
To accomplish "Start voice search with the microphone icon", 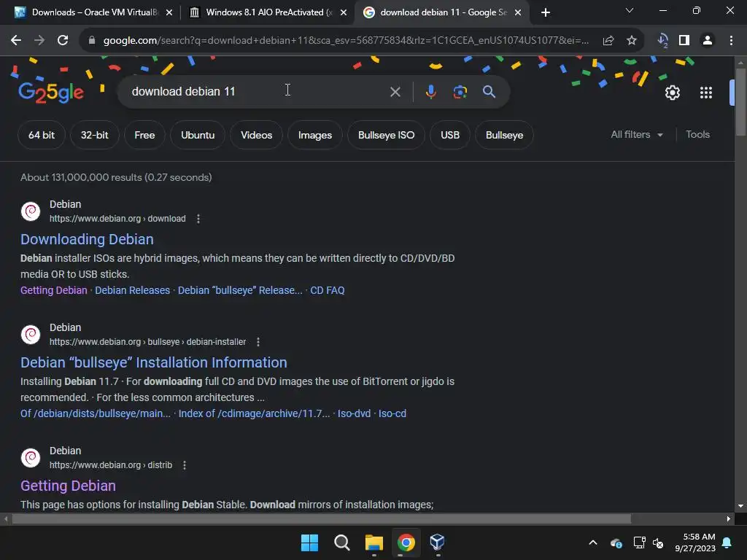I will tap(430, 91).
